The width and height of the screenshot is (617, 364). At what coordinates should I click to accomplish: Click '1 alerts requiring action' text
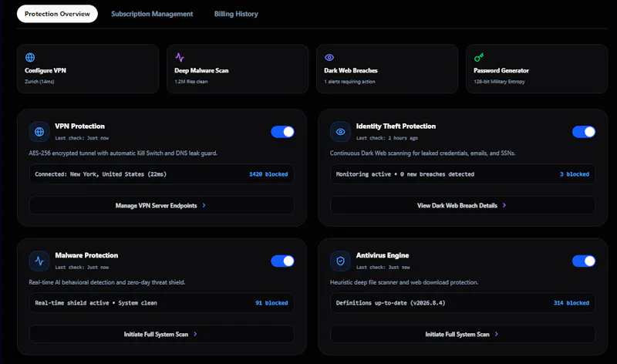(349, 82)
